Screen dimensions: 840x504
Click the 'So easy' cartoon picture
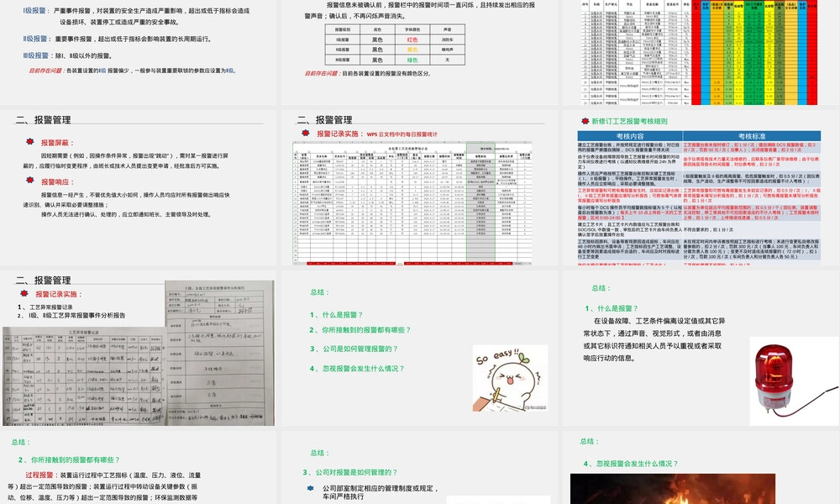pyautogui.click(x=510, y=378)
